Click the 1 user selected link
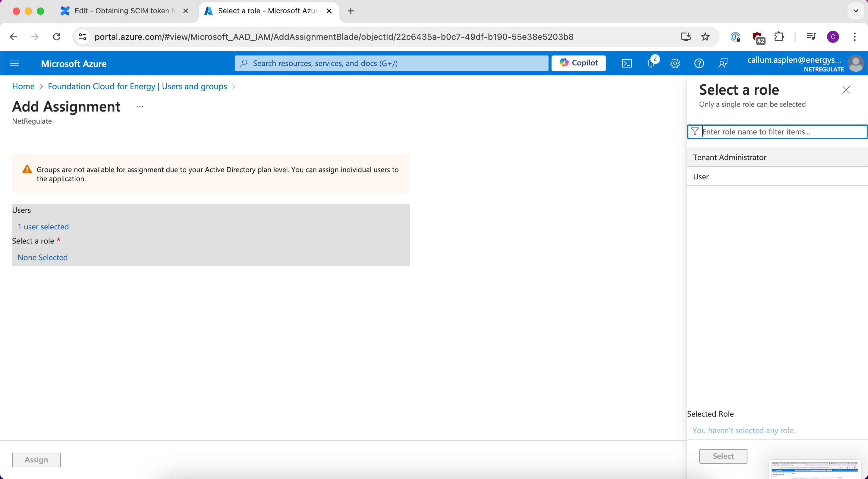The height and width of the screenshot is (479, 868). click(44, 226)
